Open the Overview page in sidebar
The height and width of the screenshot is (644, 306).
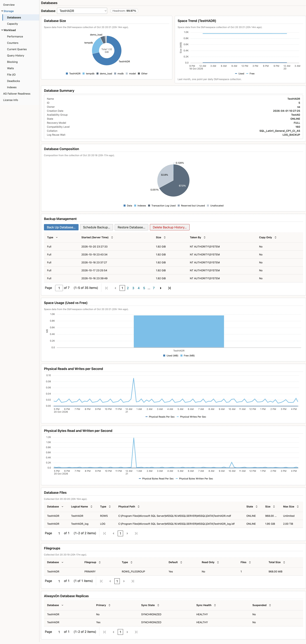(x=9, y=5)
